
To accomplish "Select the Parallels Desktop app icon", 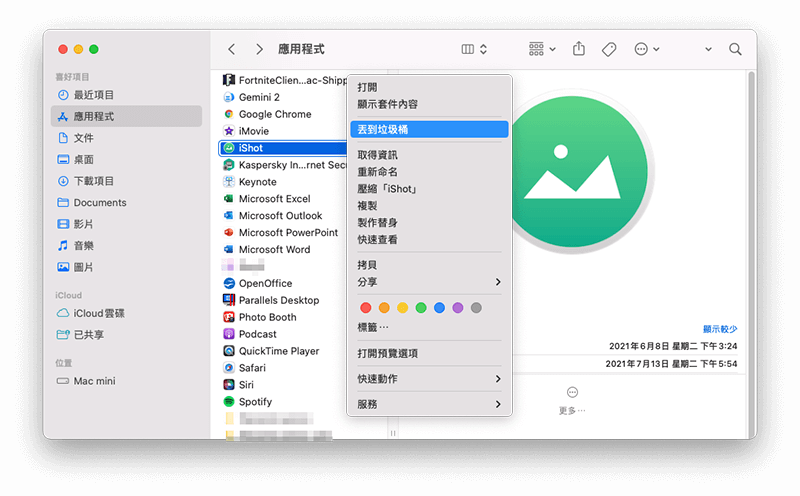I will coord(229,300).
